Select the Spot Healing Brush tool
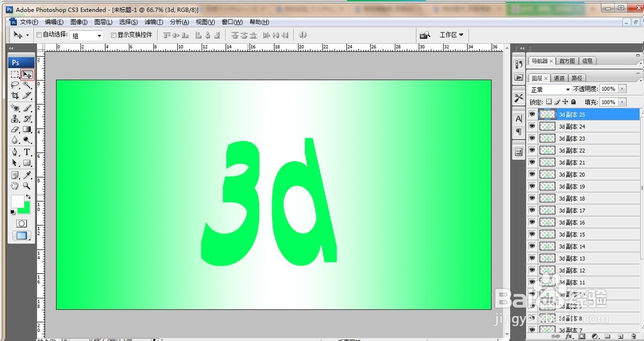 (15, 108)
